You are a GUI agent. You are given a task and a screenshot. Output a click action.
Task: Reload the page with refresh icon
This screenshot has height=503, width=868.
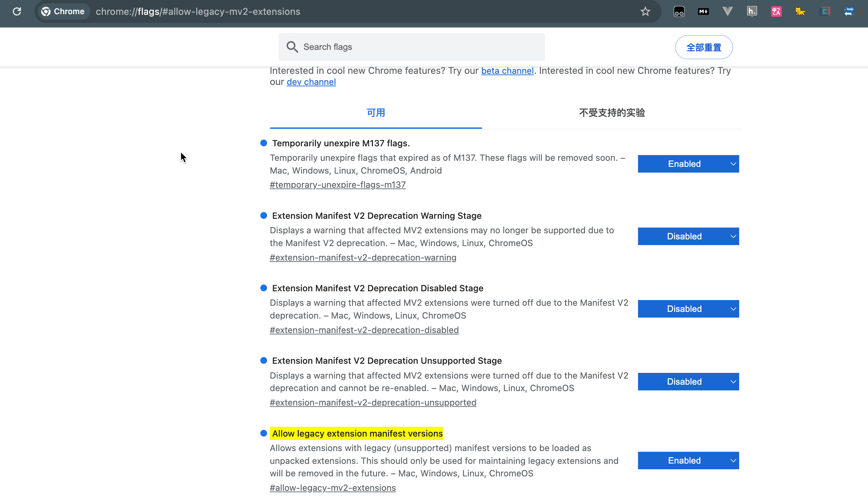point(17,11)
